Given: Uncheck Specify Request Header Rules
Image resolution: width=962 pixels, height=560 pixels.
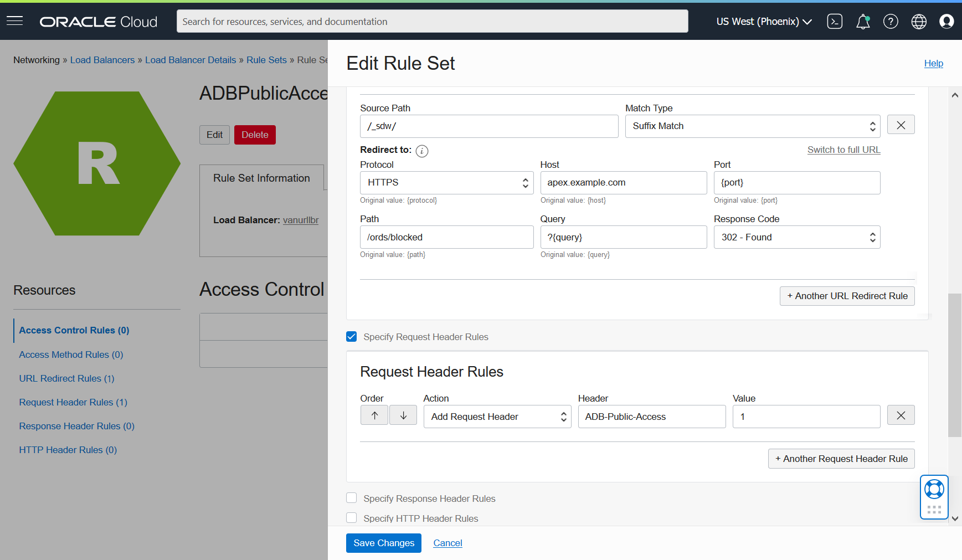Looking at the screenshot, I should point(351,336).
